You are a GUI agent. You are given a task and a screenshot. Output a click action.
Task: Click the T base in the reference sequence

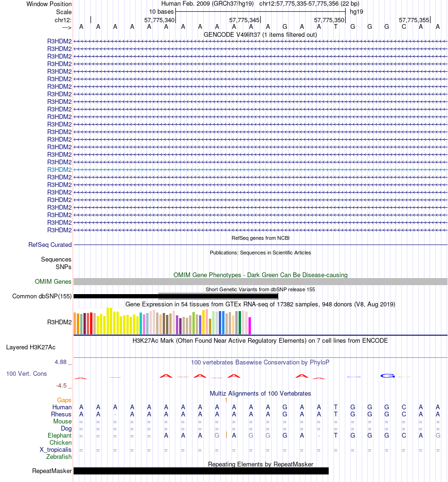[x=336, y=27]
